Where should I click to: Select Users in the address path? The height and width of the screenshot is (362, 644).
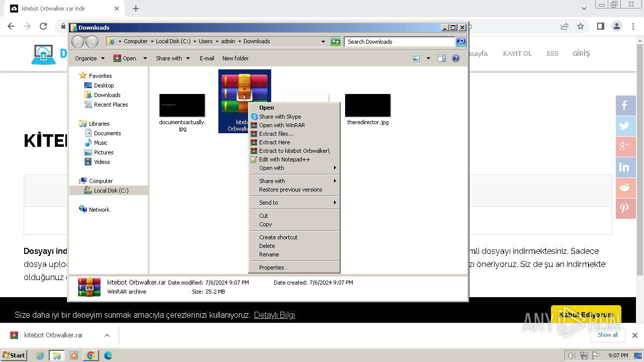pos(205,42)
